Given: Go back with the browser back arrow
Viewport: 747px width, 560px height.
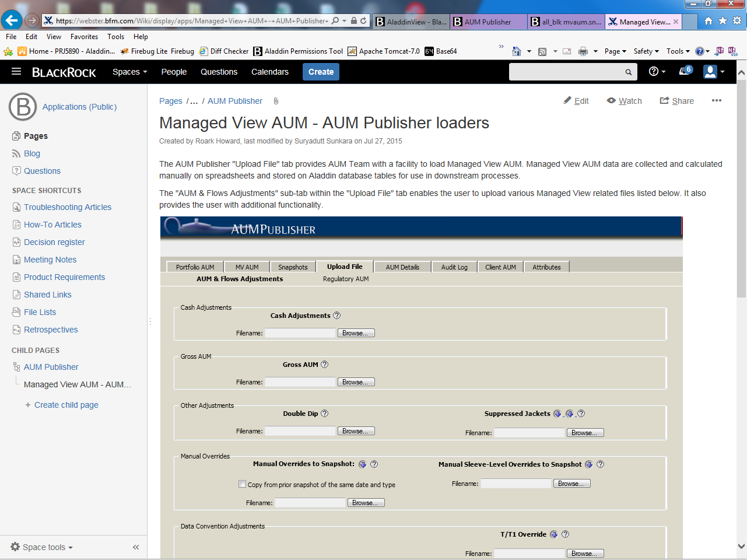Looking at the screenshot, I should coord(12,20).
